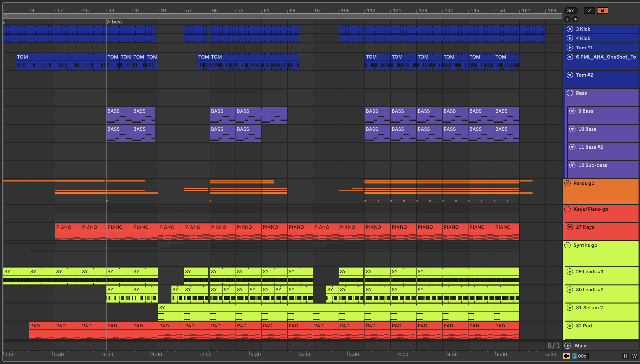Fold the 31 Serum 2 track arrow

click(570, 307)
